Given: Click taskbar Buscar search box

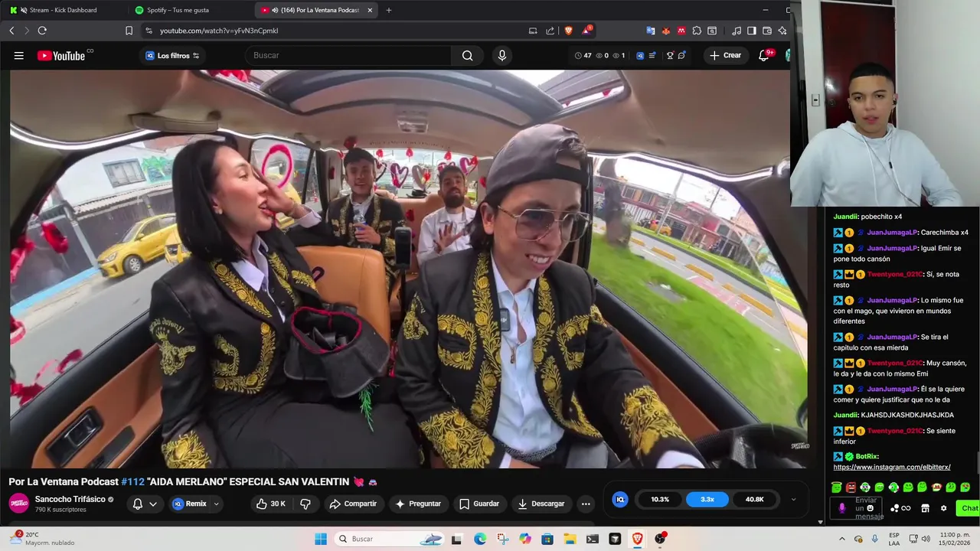Looking at the screenshot, I should (390, 539).
